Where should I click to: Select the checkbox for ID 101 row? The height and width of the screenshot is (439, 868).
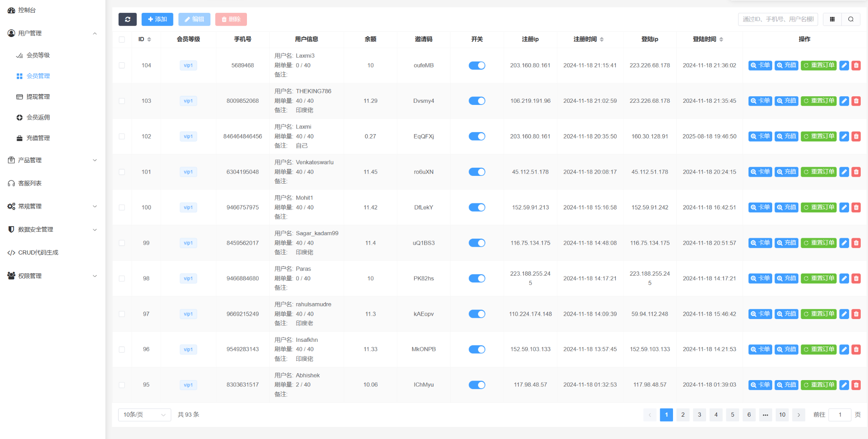tap(122, 172)
